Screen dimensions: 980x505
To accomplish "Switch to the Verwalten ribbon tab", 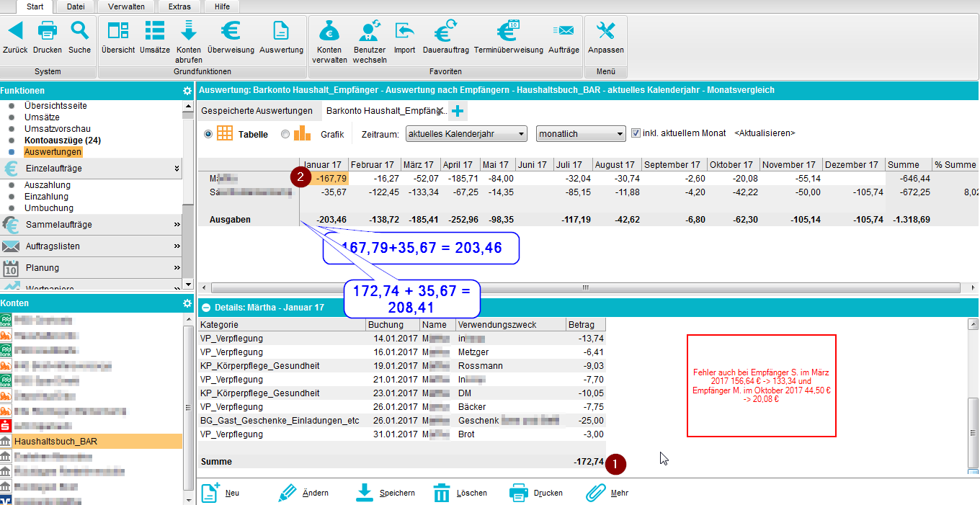I will click(126, 6).
